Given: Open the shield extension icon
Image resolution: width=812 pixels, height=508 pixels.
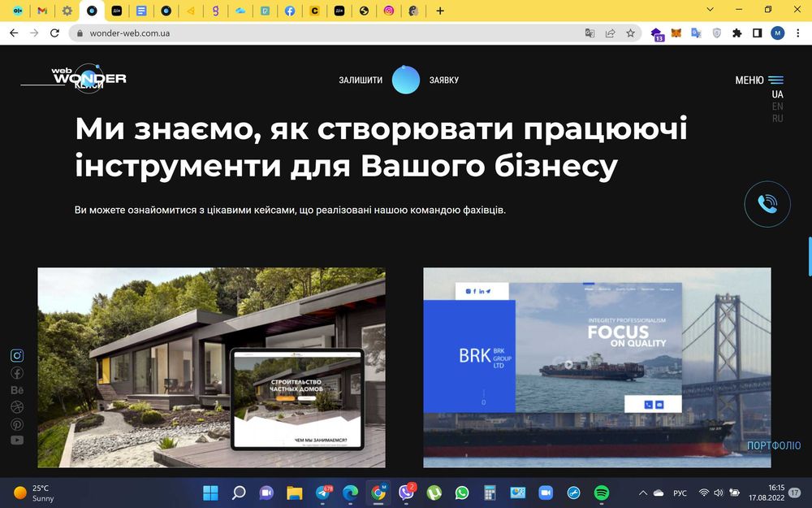Looking at the screenshot, I should (717, 33).
